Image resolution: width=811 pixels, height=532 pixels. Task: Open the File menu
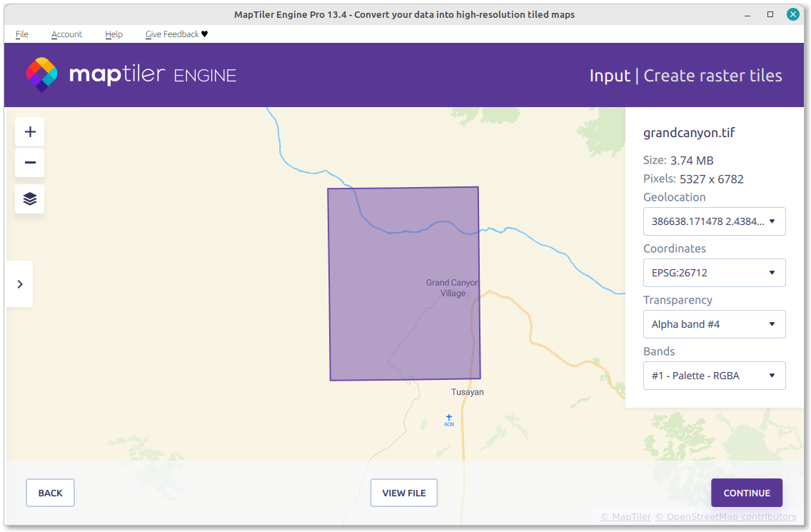pos(21,34)
